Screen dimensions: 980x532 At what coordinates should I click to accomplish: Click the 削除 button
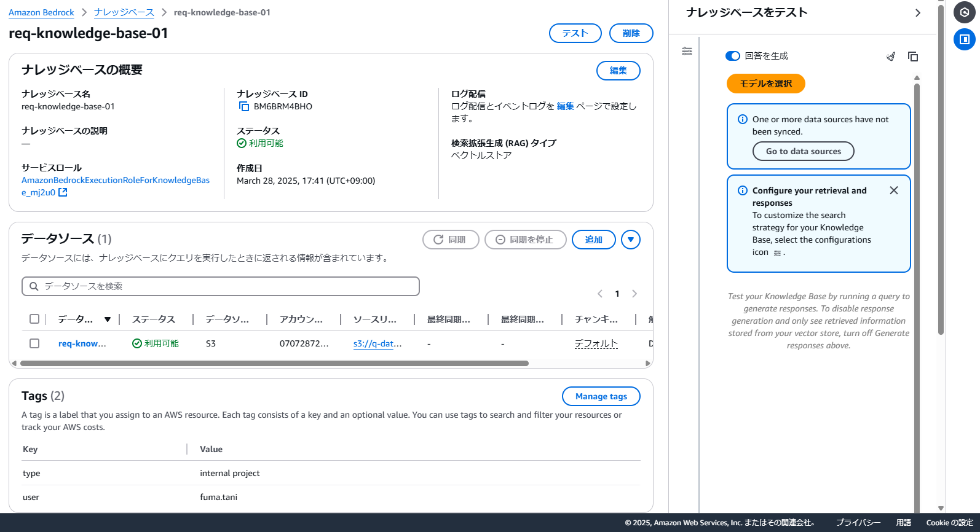pyautogui.click(x=631, y=33)
